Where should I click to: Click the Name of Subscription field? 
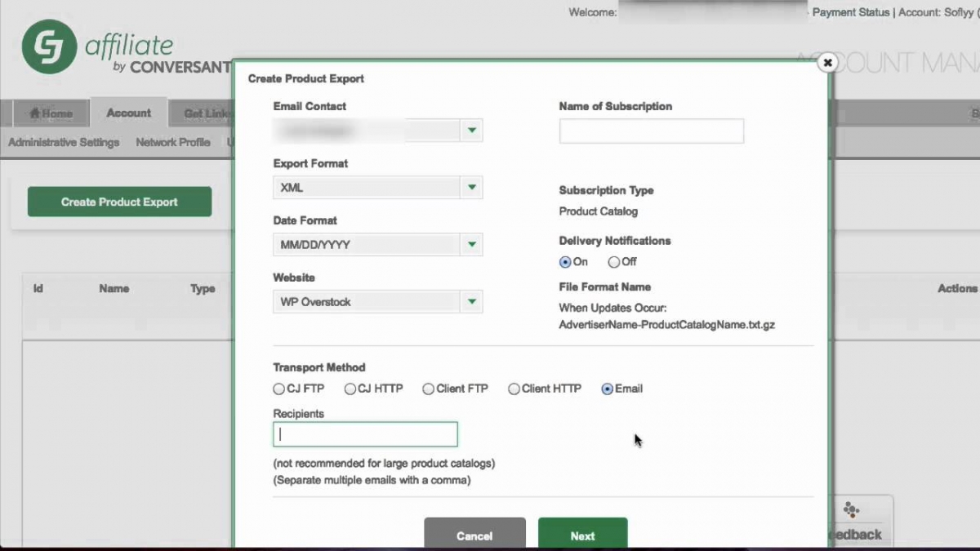click(x=651, y=131)
